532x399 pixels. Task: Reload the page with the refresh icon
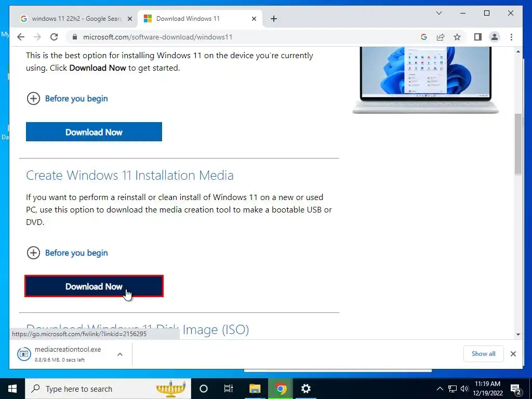(x=54, y=37)
